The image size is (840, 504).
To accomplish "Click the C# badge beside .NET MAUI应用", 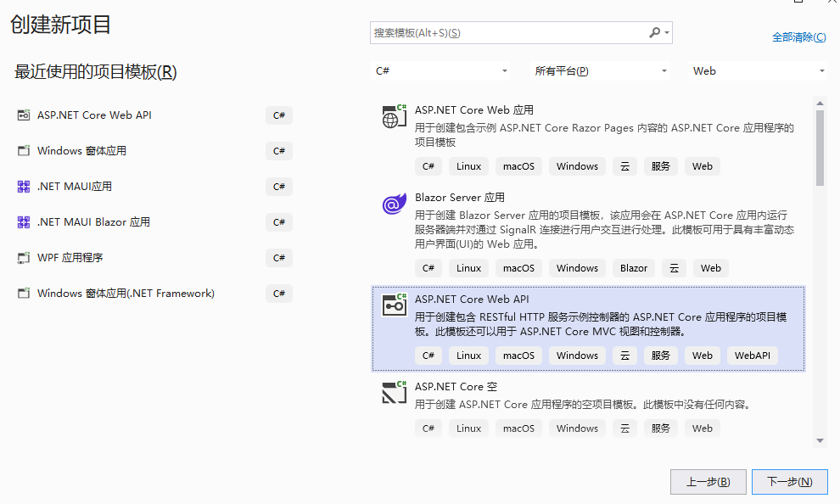I will click(x=279, y=187).
